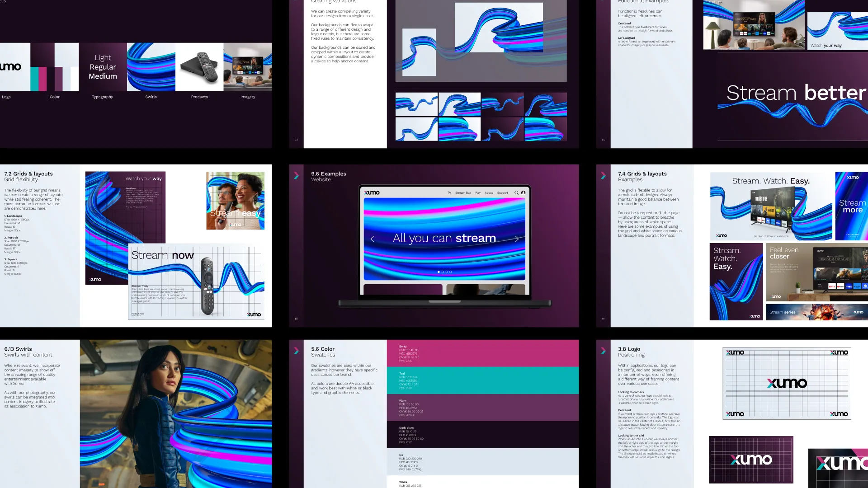Screen dimensions: 868x488
Task: Click the 9.6 Examples heading
Action: coord(329,174)
